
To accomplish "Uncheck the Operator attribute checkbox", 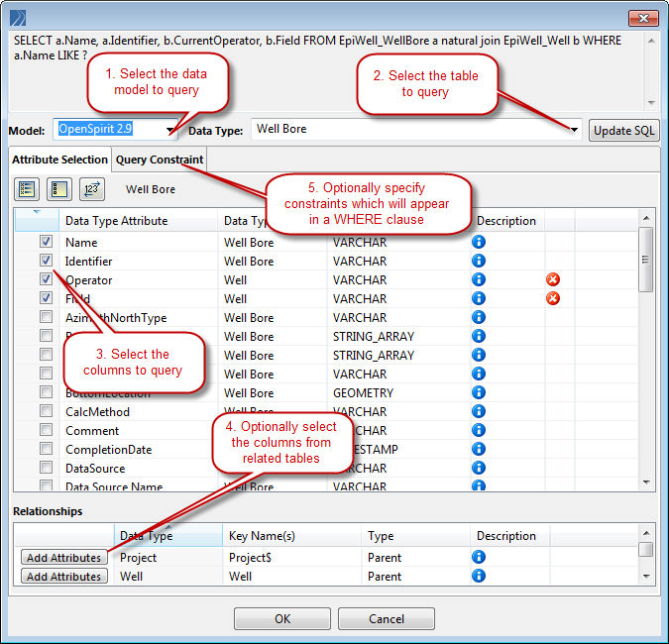I will tap(46, 279).
